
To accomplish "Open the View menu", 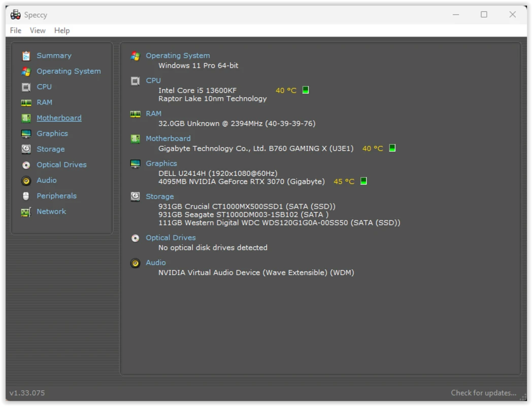I will (x=38, y=30).
